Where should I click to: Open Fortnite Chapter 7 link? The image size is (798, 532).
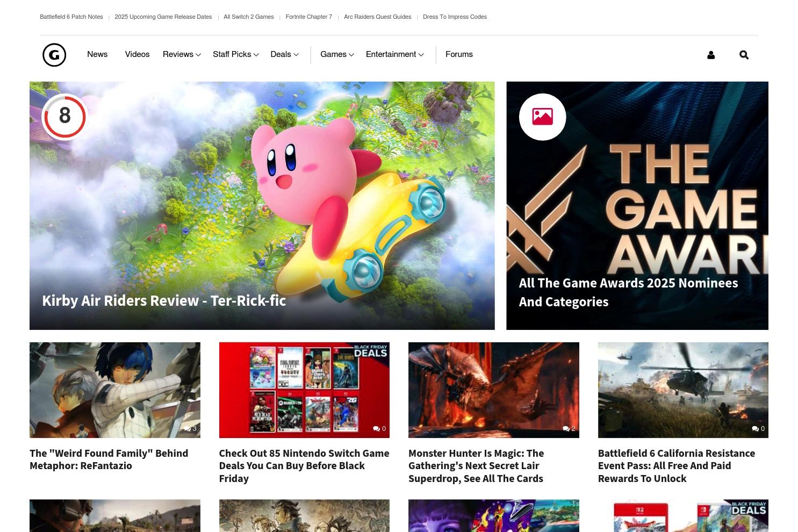pos(309,17)
